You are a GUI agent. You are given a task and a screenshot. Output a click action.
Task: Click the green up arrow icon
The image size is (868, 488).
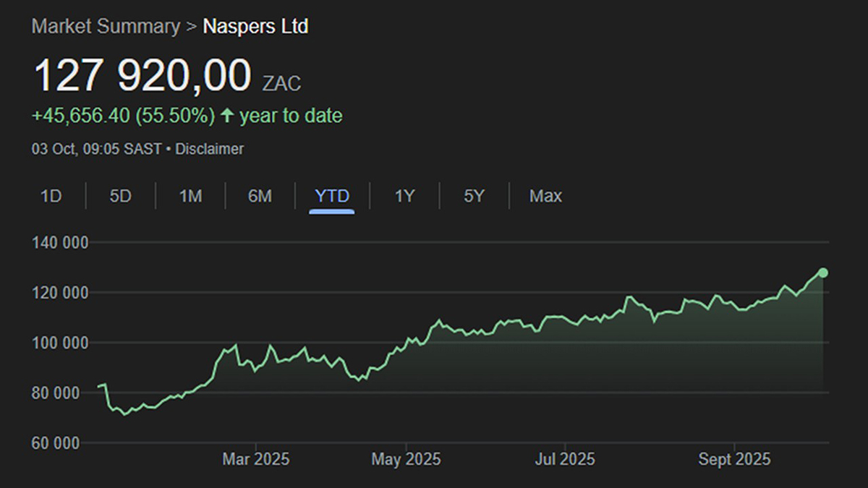(x=227, y=116)
